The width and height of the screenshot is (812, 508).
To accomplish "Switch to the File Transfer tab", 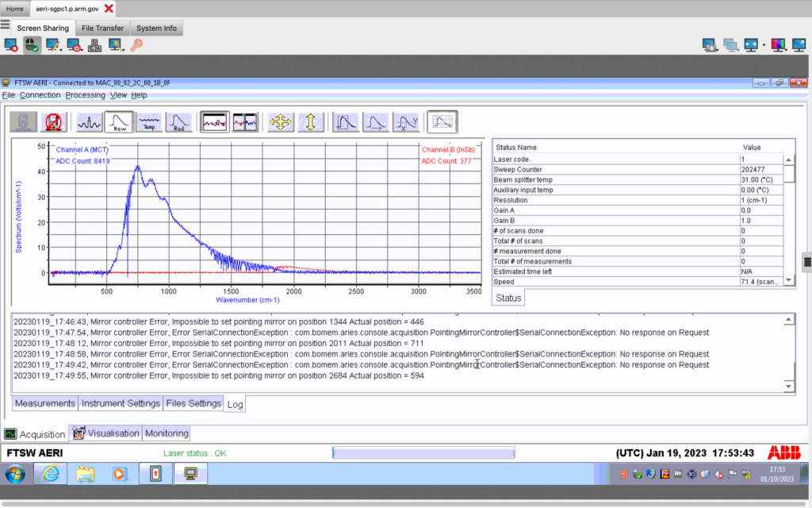I will coord(102,28).
